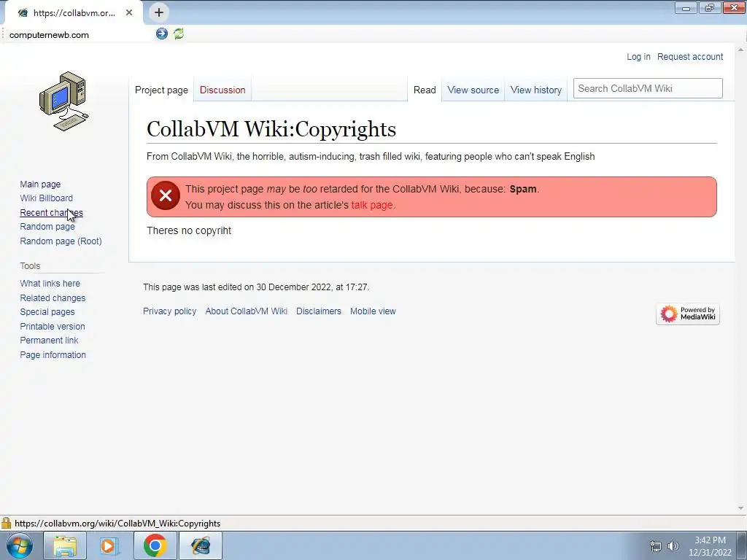
Task: Open a new browser tab
Action: [159, 12]
